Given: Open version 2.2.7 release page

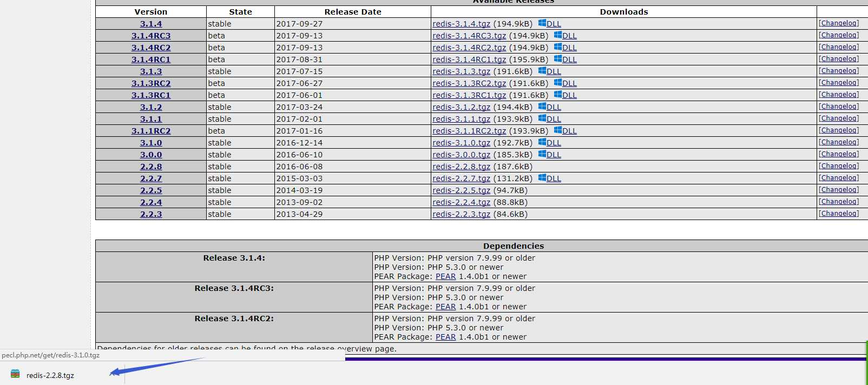Looking at the screenshot, I should [151, 178].
